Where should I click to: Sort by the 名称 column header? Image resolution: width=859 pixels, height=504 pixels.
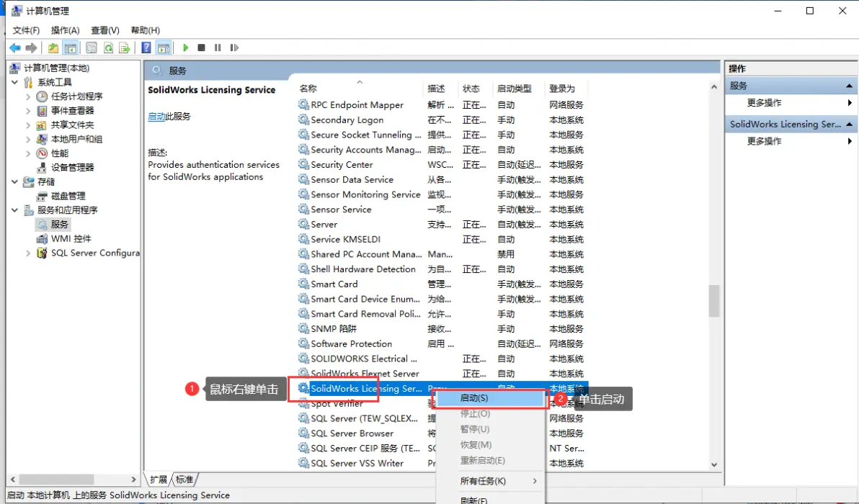coord(308,89)
